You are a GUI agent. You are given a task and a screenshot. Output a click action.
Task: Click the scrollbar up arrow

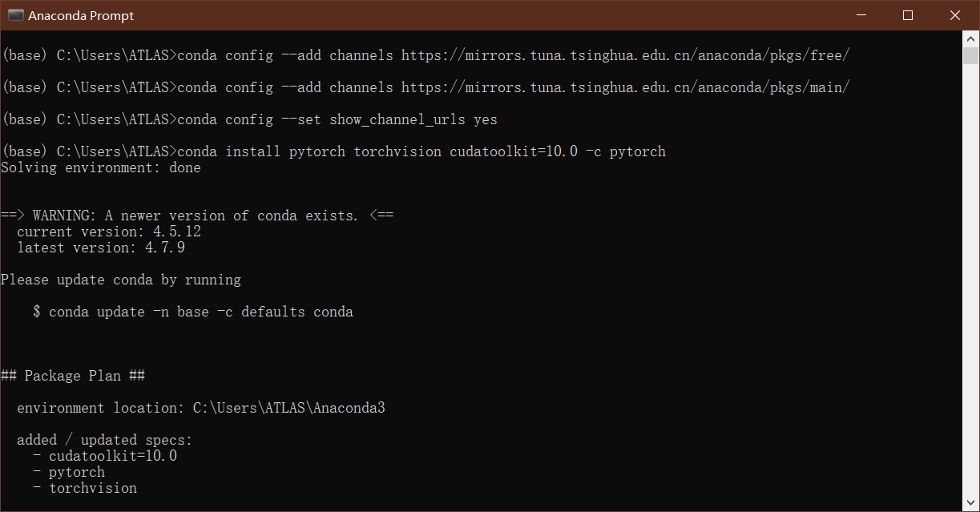(971, 38)
